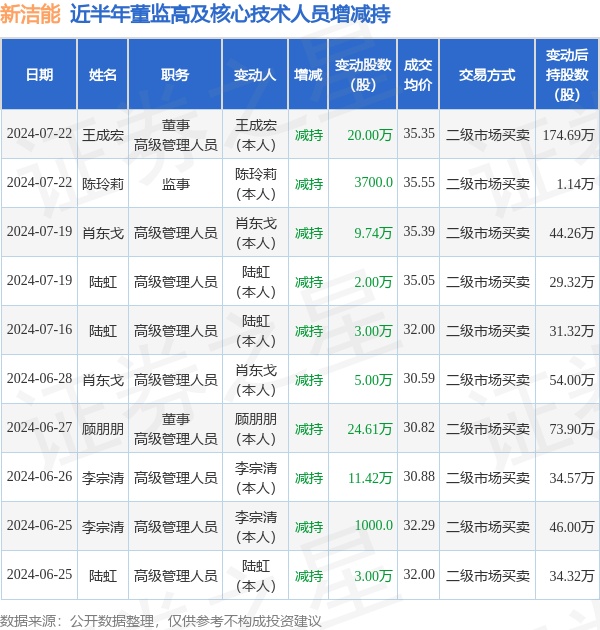Click 陈玲莉(本人) in 变动人 column
Viewport: 600px width, 630px height.
[256, 184]
